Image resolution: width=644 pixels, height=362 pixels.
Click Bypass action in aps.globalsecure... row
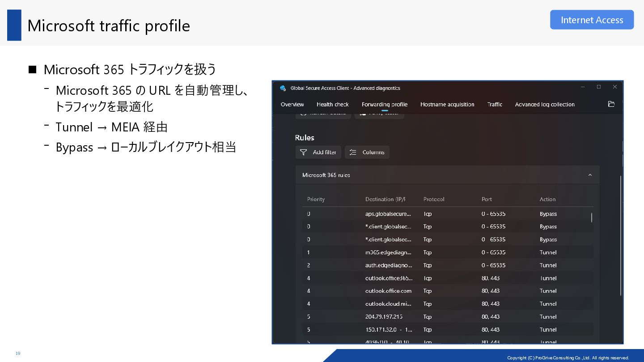pos(548,214)
